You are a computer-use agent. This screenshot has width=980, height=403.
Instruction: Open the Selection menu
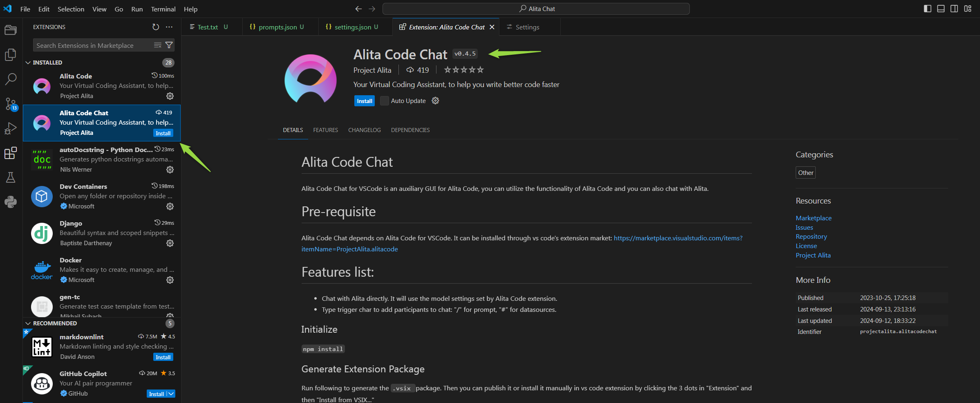pyautogui.click(x=71, y=9)
